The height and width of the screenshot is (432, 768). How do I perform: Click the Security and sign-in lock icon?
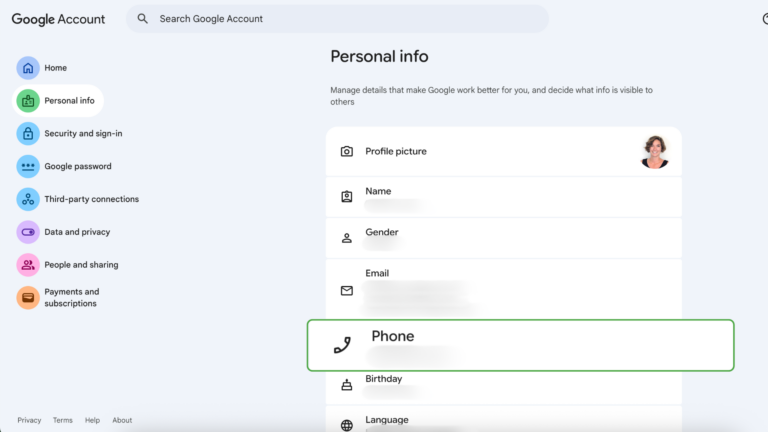click(28, 133)
